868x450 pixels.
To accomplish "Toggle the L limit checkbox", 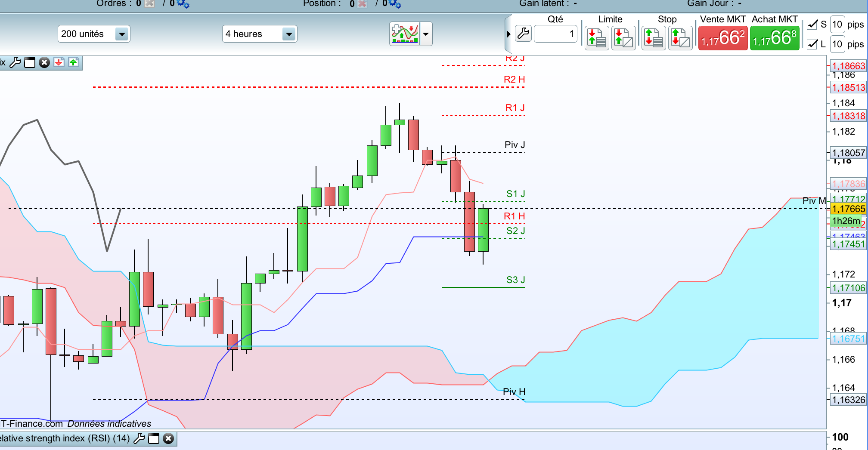I will [812, 44].
